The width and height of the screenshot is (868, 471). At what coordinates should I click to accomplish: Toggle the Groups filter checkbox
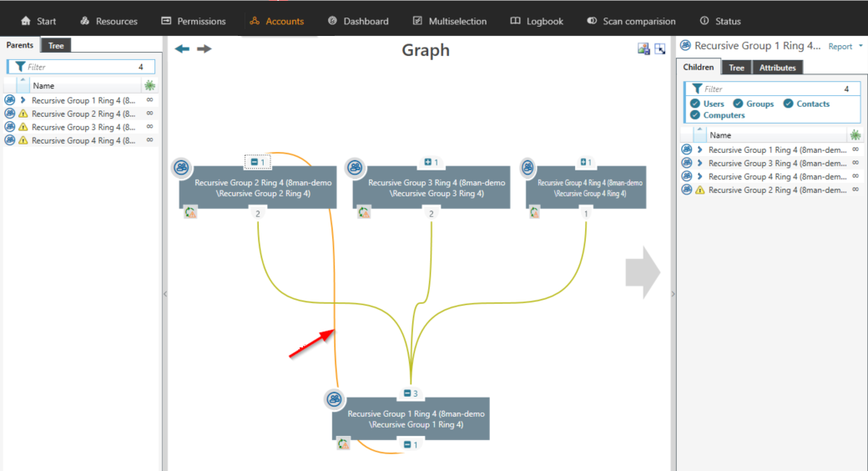point(738,104)
